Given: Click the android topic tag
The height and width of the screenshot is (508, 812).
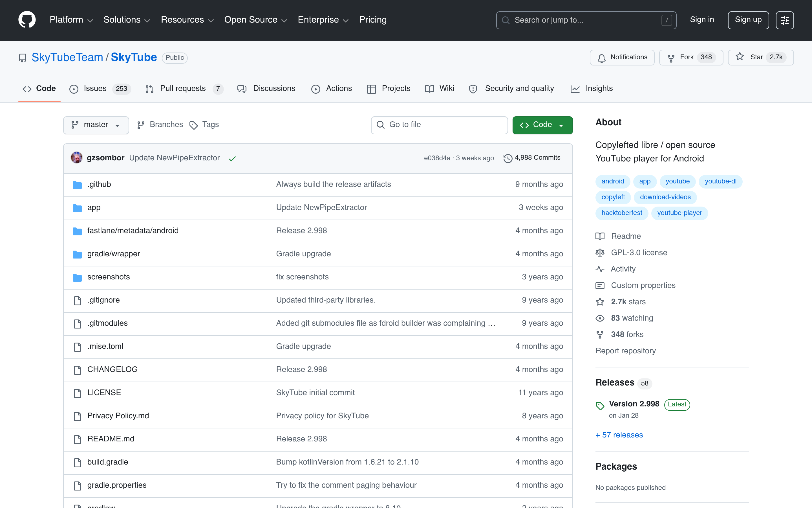Looking at the screenshot, I should coord(613,181).
